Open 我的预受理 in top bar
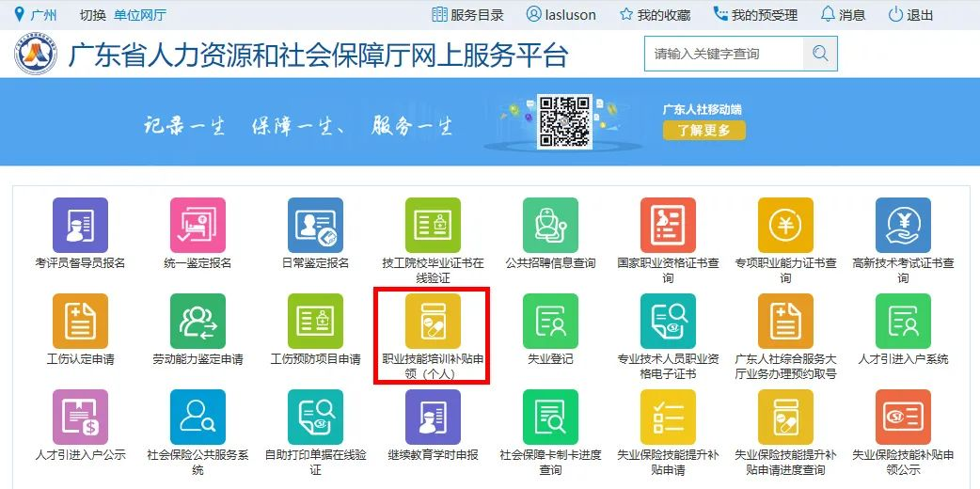Screen dimensions: 980x489 [755, 14]
